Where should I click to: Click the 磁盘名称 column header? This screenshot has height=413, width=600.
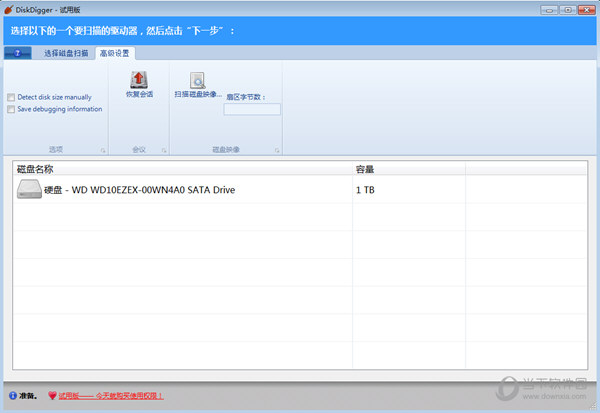tap(183, 169)
